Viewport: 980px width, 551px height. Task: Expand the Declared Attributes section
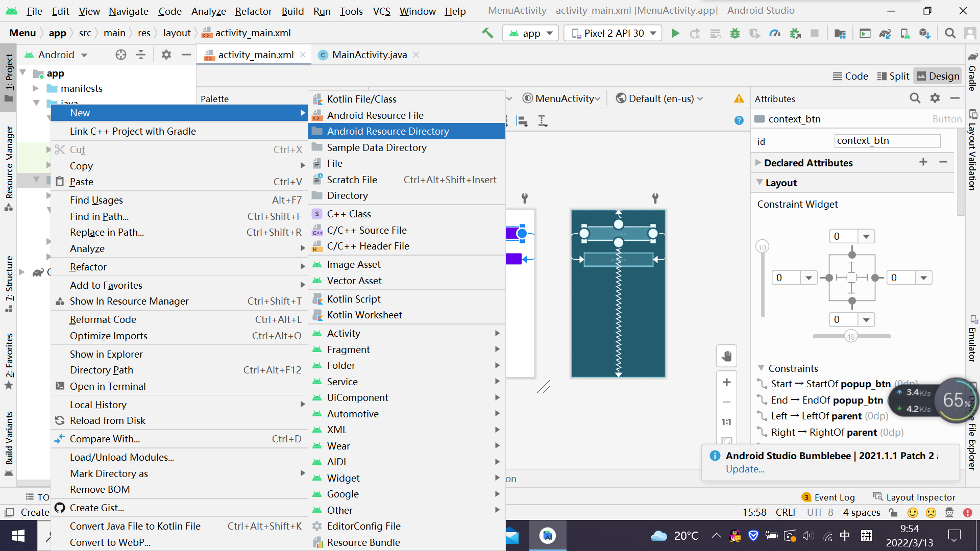(808, 163)
